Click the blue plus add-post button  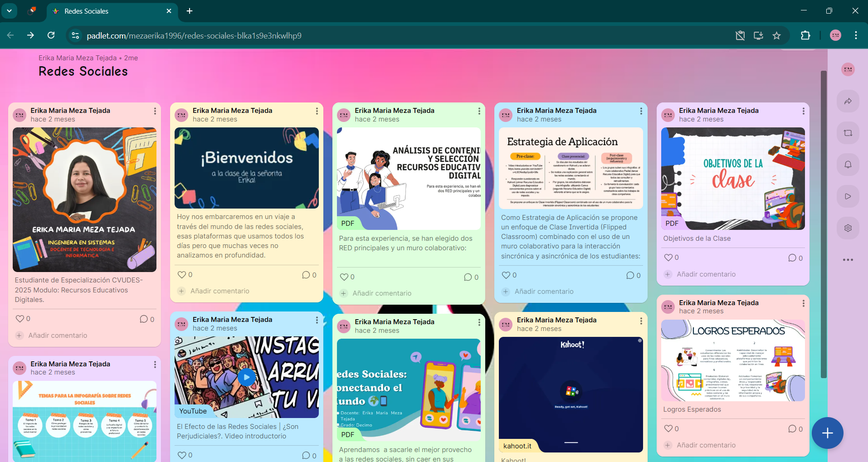(x=827, y=433)
